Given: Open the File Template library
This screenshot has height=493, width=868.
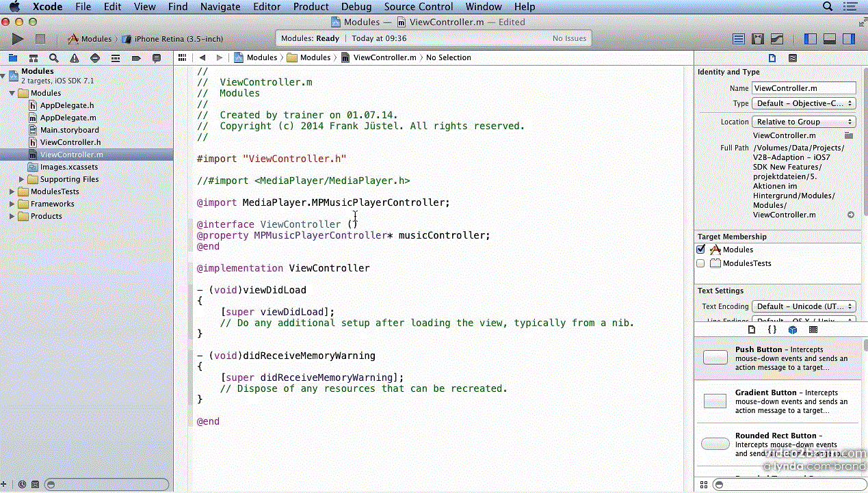Looking at the screenshot, I should click(752, 330).
